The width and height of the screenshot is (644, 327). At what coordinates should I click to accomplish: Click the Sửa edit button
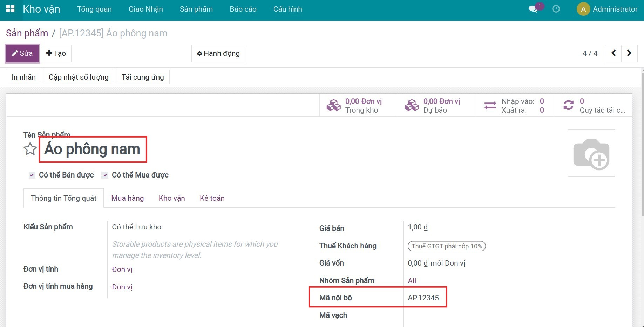point(22,53)
